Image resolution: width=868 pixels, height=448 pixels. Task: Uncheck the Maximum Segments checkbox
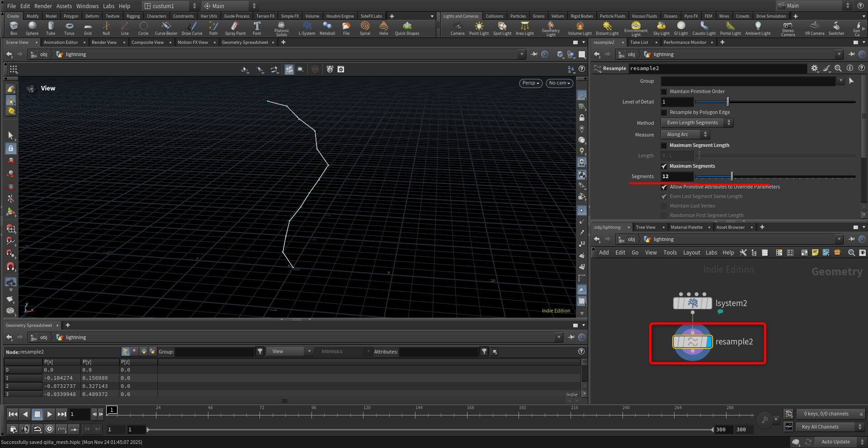coord(664,166)
